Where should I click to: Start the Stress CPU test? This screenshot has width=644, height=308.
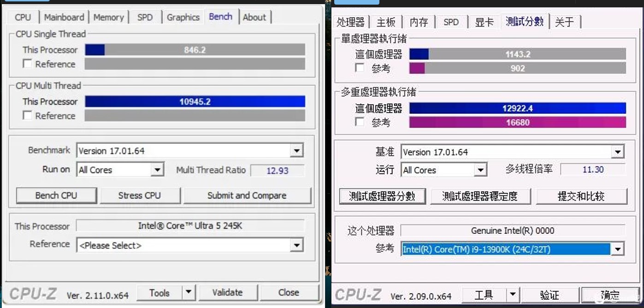(x=139, y=195)
